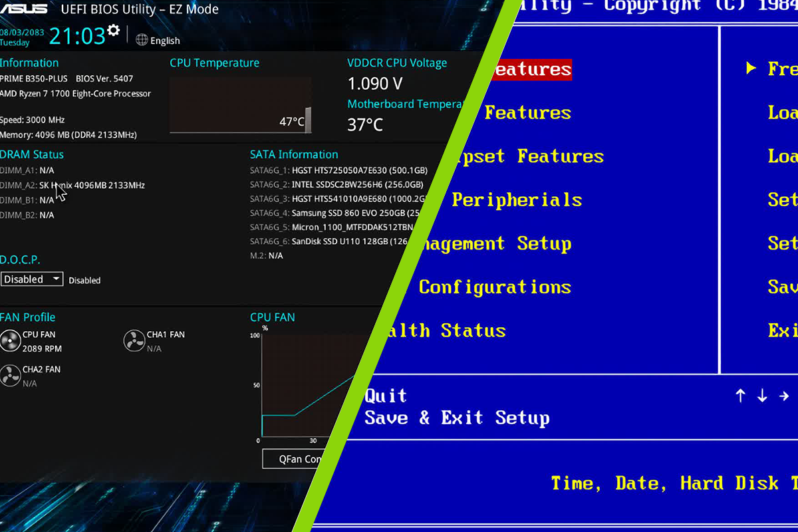Change language via English label
Image resolution: width=798 pixels, height=532 pixels.
[x=165, y=41]
